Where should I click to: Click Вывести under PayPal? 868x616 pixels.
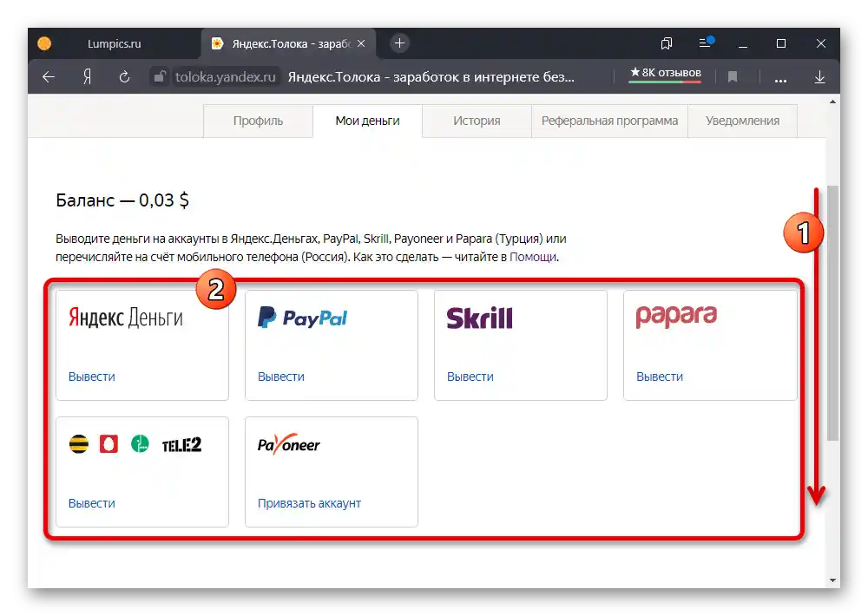coord(281,377)
